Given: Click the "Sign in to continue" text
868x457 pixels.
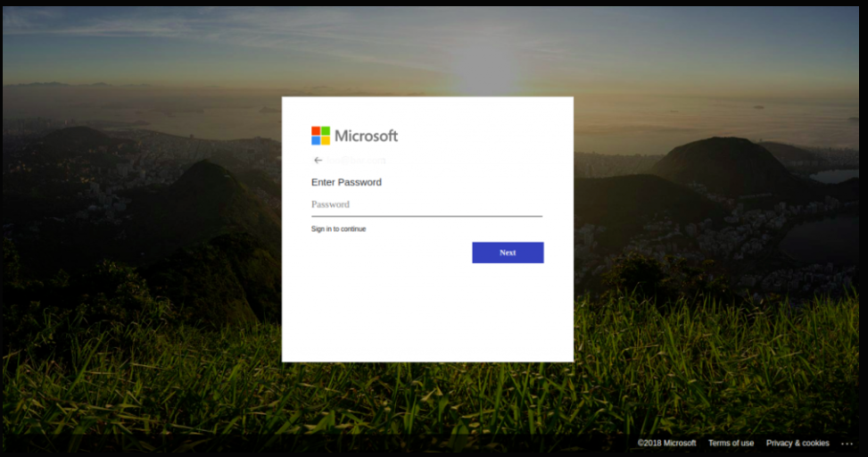Looking at the screenshot, I should [338, 228].
